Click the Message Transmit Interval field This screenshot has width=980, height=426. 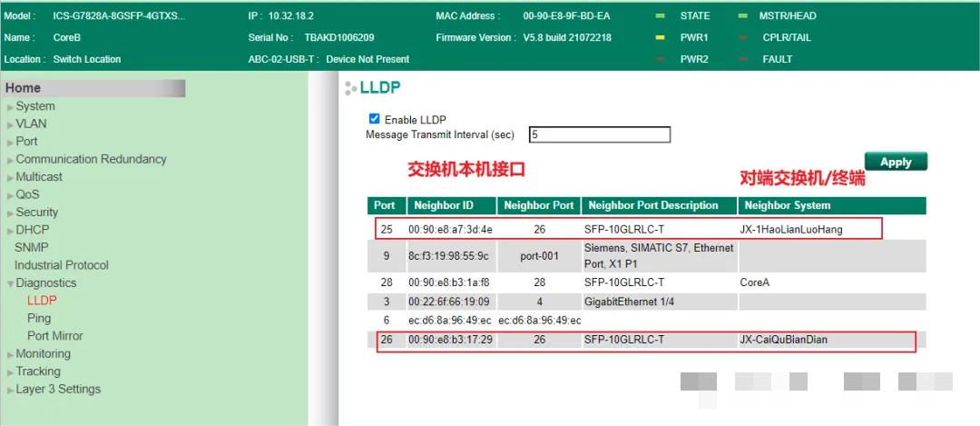(600, 134)
